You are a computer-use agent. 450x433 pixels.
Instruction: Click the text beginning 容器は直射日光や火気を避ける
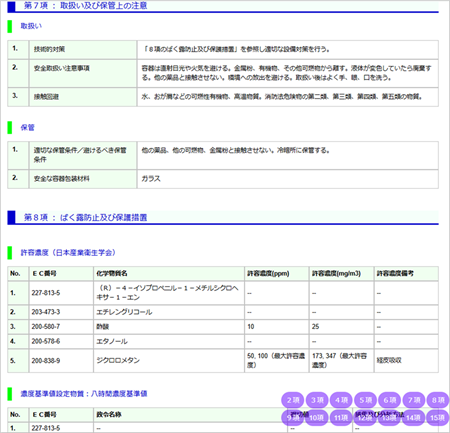286,73
